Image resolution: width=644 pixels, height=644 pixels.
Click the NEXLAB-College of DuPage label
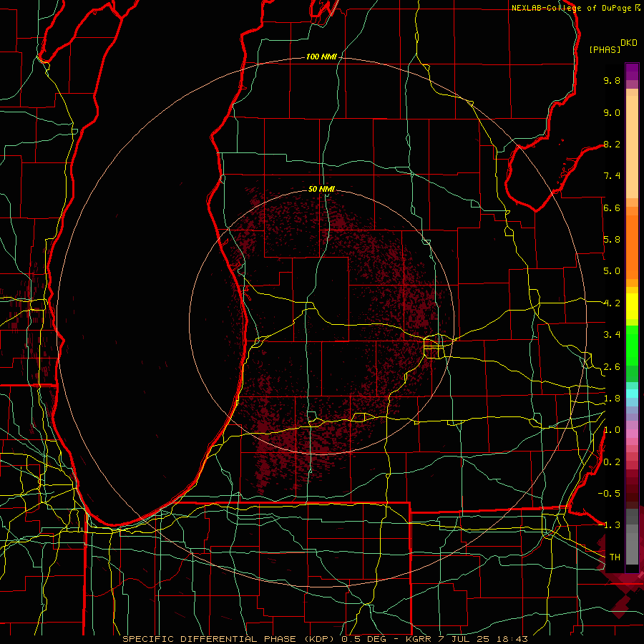(572, 8)
